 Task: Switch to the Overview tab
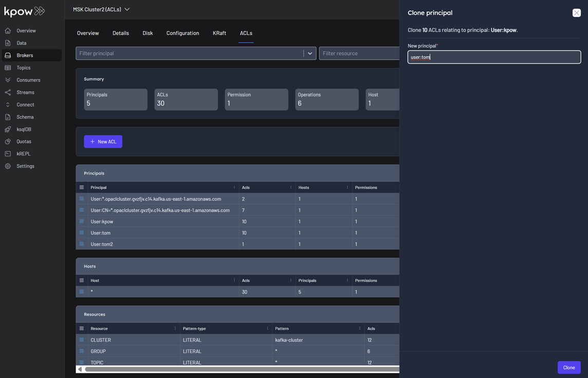[88, 33]
